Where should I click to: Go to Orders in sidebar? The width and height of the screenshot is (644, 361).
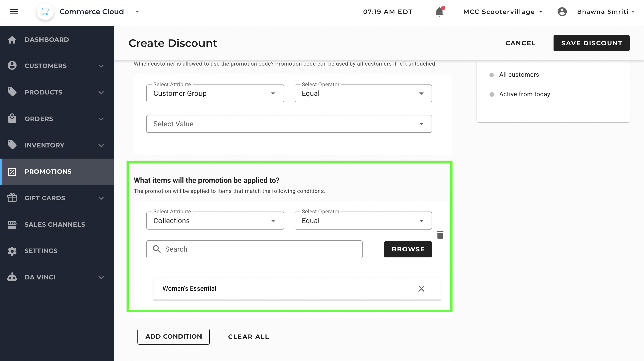39,119
